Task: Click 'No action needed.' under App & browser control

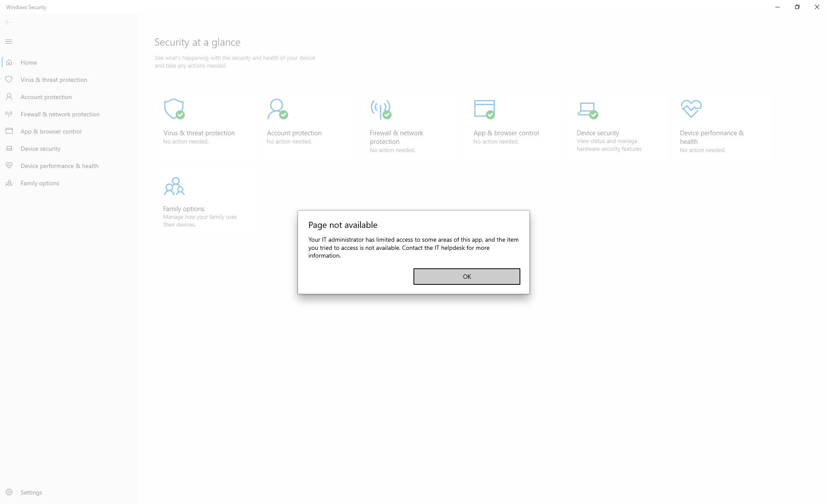Action: [x=496, y=142]
